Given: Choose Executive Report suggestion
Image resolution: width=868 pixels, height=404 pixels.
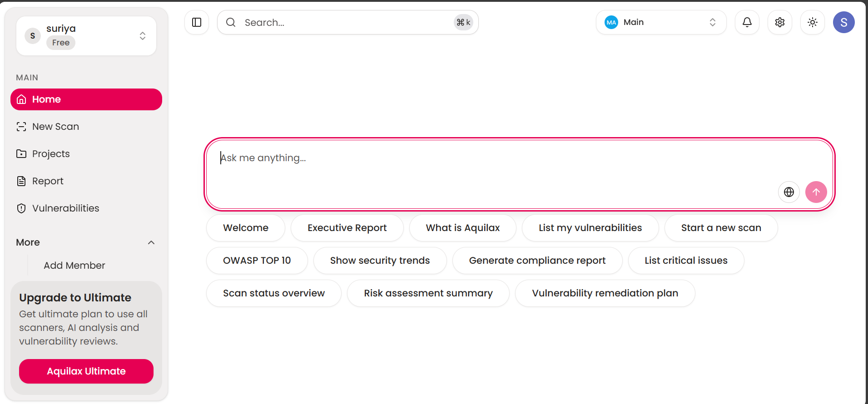Looking at the screenshot, I should pos(347,228).
